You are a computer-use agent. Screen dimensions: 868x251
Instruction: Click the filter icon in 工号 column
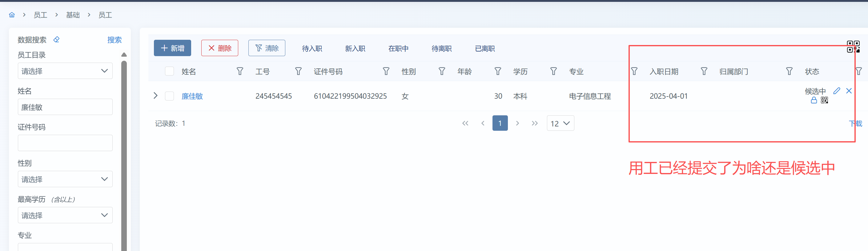click(x=298, y=71)
